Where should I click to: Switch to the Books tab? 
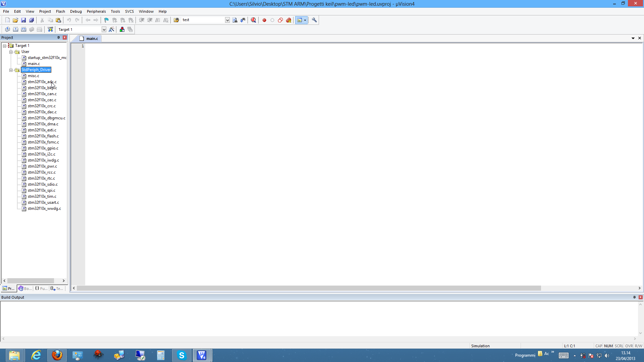pyautogui.click(x=25, y=289)
